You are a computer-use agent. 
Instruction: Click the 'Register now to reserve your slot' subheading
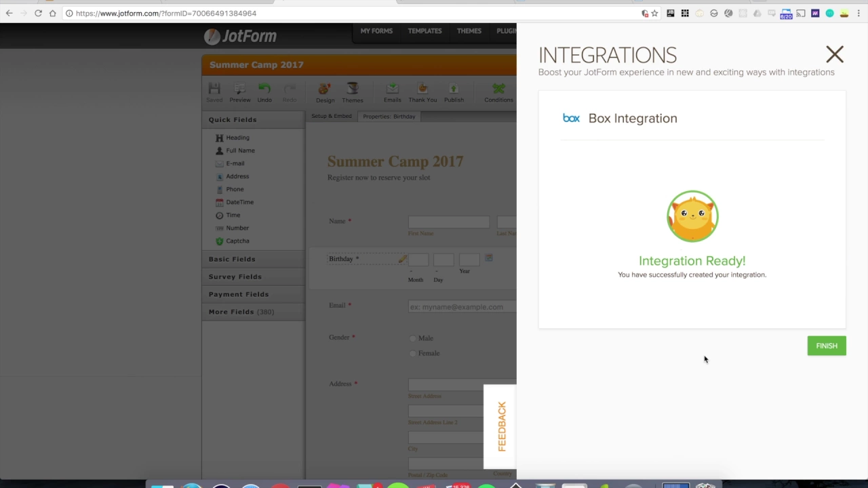click(379, 178)
